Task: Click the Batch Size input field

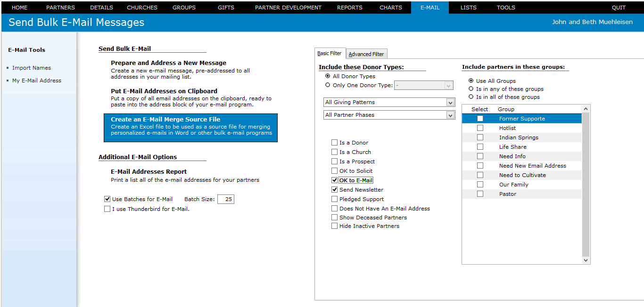Action: [225, 199]
